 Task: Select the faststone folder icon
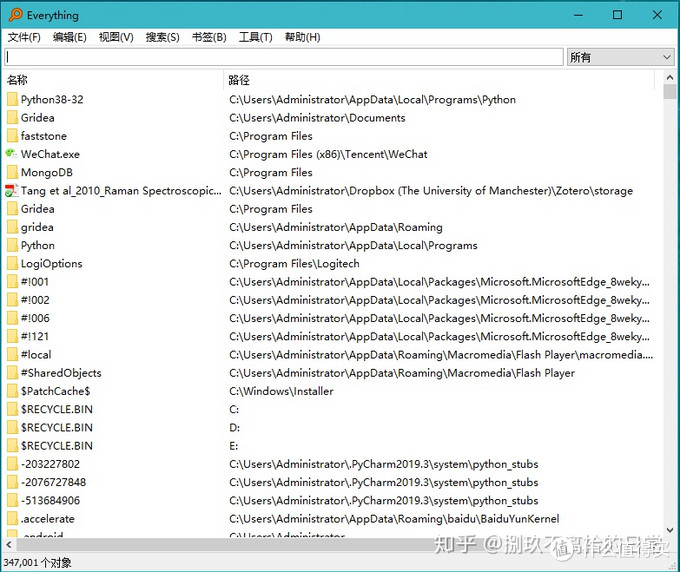12,136
